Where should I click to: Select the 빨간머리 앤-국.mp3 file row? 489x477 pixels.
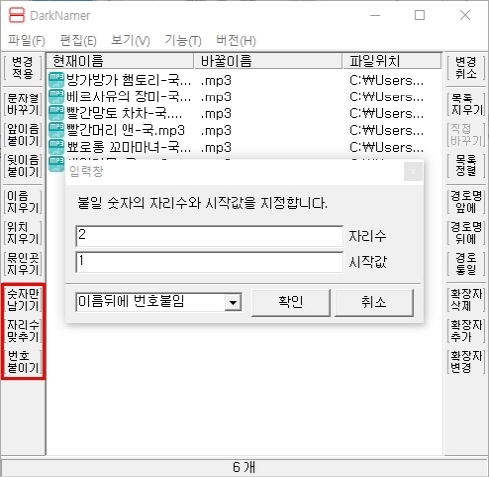click(244, 130)
